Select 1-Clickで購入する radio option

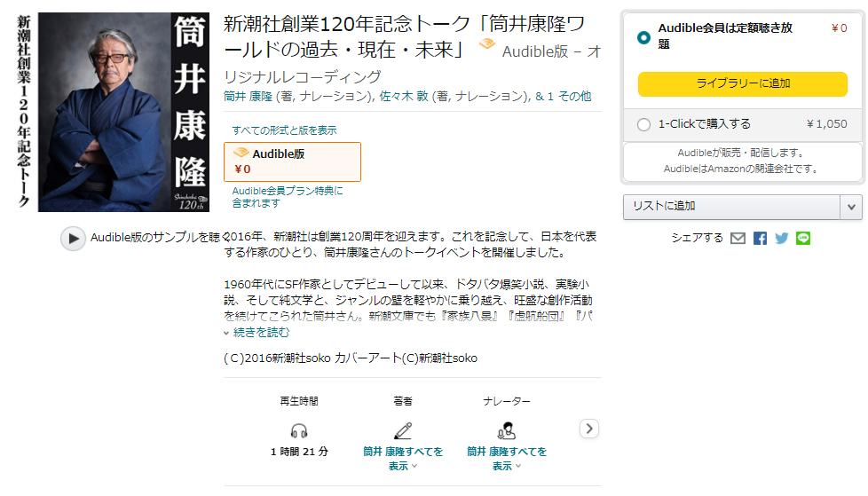[643, 124]
